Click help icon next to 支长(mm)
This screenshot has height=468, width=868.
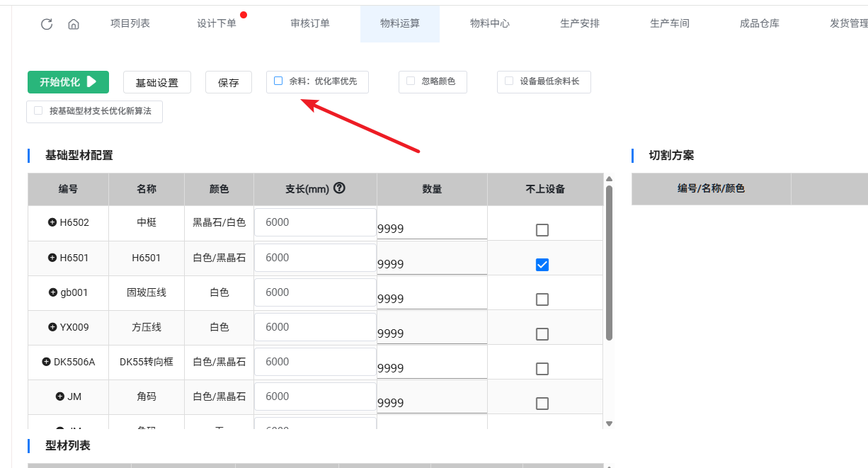pyautogui.click(x=339, y=188)
